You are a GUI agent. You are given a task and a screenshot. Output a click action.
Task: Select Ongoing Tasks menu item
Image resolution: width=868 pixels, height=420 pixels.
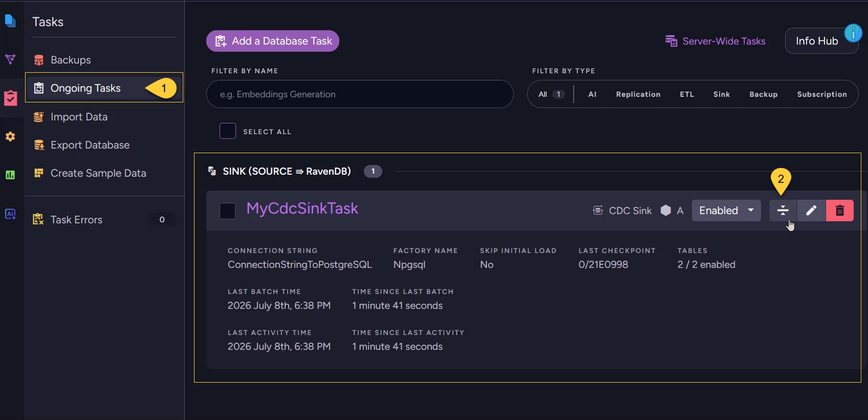click(104, 88)
